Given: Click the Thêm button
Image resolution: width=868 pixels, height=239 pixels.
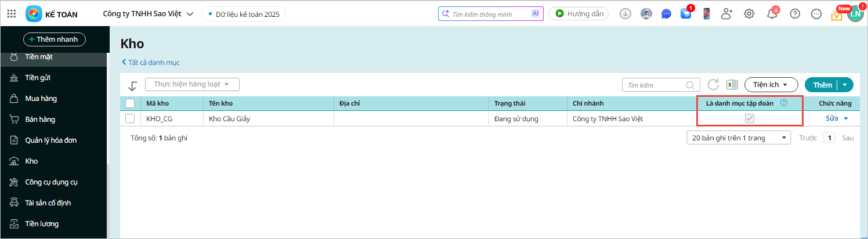Looking at the screenshot, I should tap(822, 85).
